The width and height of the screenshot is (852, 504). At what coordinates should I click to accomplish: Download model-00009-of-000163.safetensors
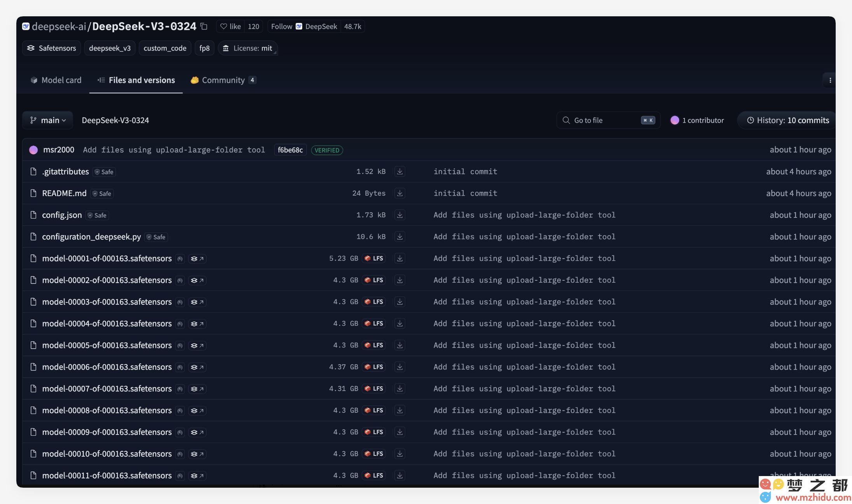pyautogui.click(x=400, y=433)
